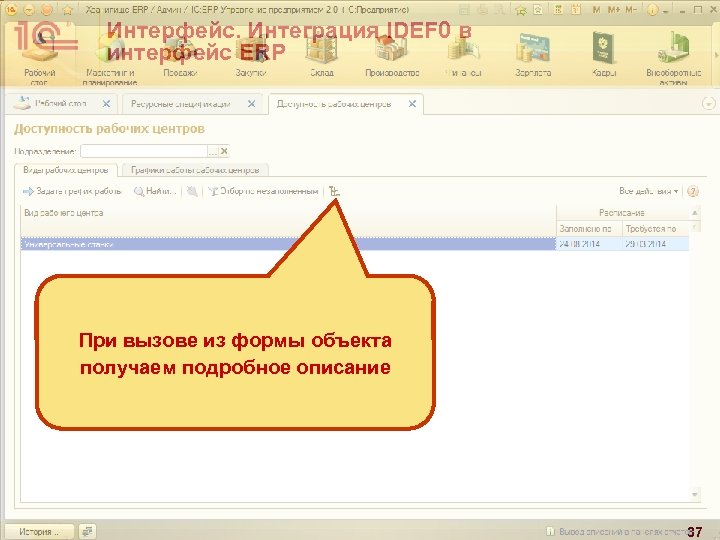720x540 pixels.
Task: Click the Найти search button
Action: [155, 191]
